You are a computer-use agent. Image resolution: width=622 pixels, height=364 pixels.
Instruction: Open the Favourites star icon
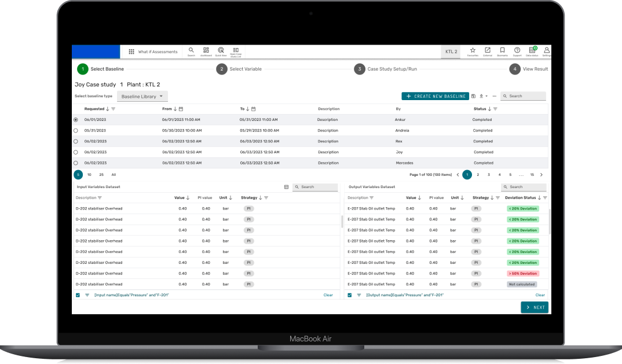coord(473,51)
